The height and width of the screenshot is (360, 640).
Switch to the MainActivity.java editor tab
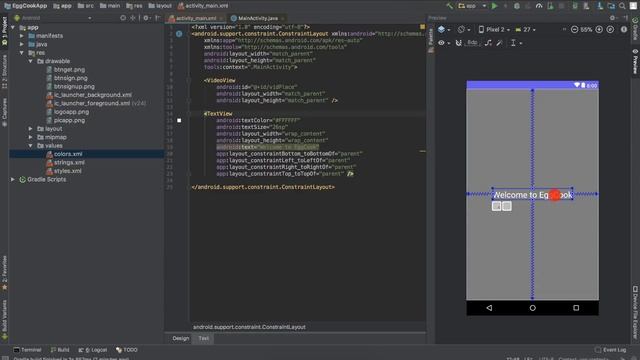[257, 18]
